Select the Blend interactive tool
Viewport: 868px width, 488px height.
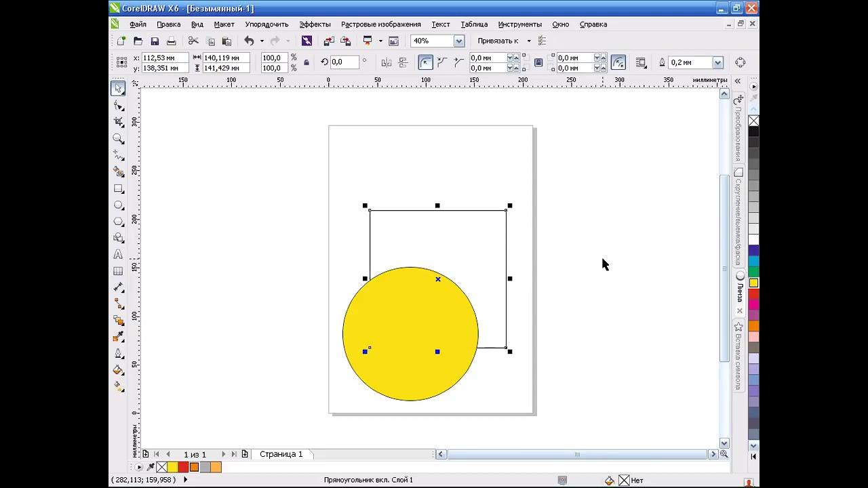(119, 321)
